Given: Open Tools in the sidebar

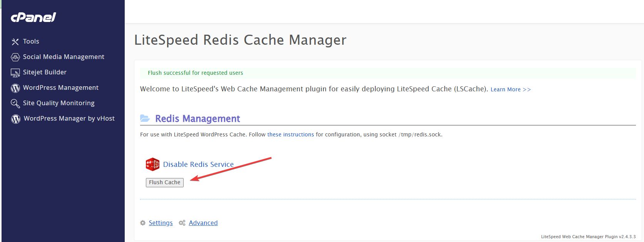Looking at the screenshot, I should point(31,41).
